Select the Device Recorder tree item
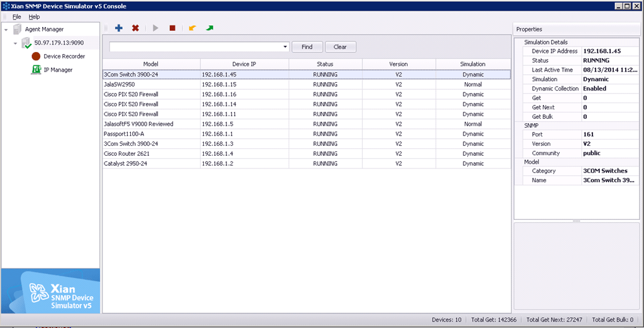The image size is (644, 328). coord(65,57)
